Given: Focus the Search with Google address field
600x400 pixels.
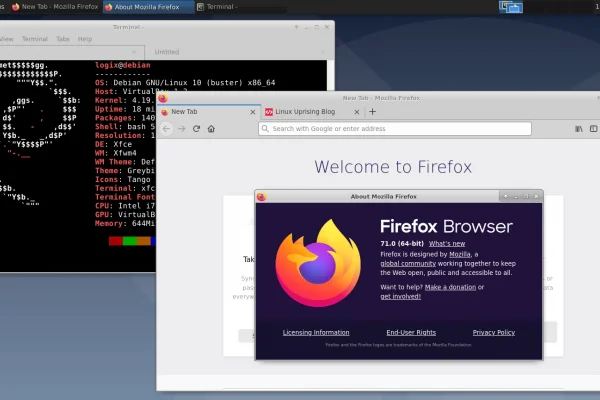Looking at the screenshot, I should click(395, 129).
